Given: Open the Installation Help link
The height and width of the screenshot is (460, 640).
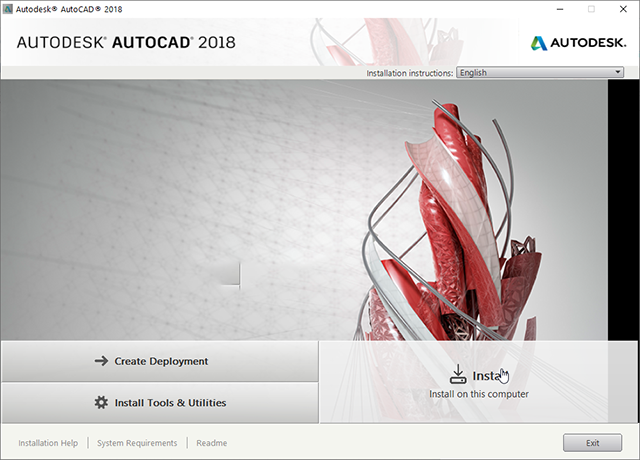Looking at the screenshot, I should [48, 443].
